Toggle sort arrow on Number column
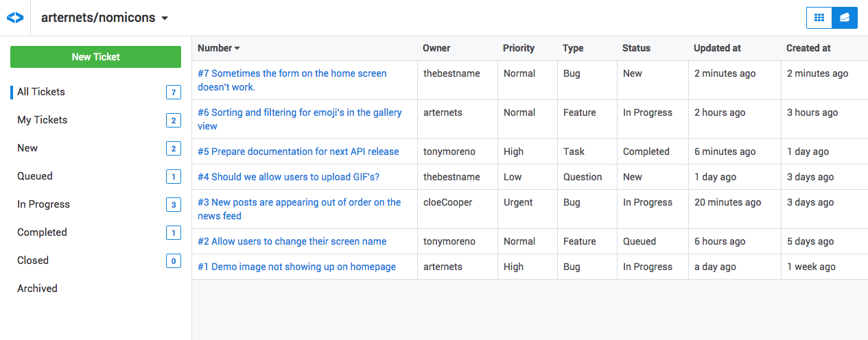Screen dimensions: 868x340 pyautogui.click(x=237, y=49)
